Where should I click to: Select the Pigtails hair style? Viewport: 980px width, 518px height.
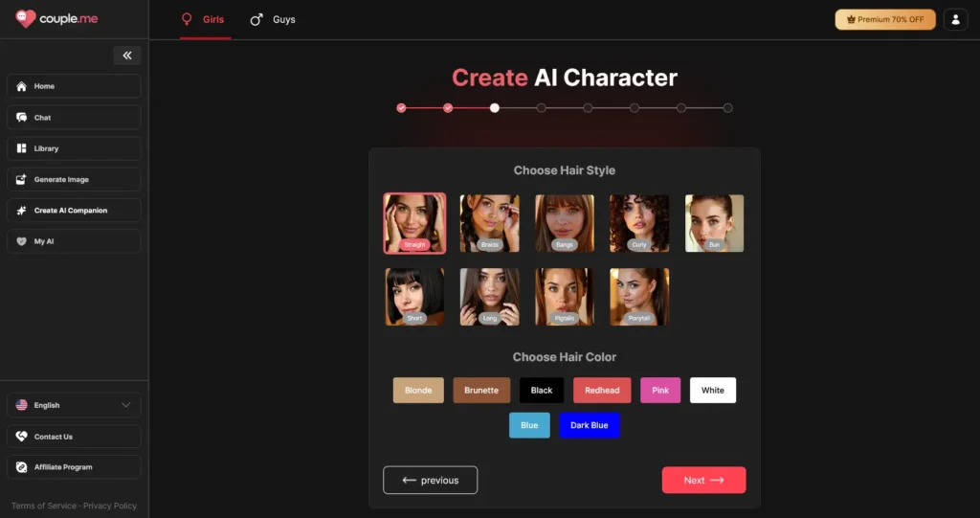tap(565, 297)
